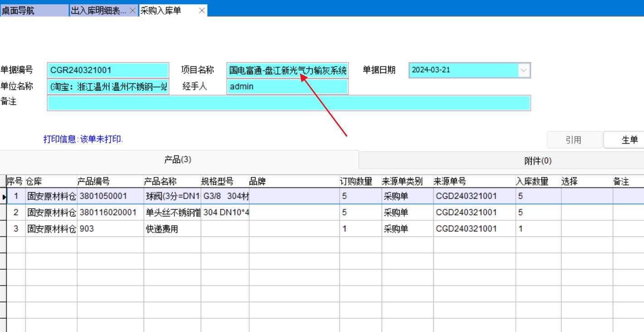Click the 单据编号 field showing CGR240321001
The image size is (644, 332).
(108, 70)
